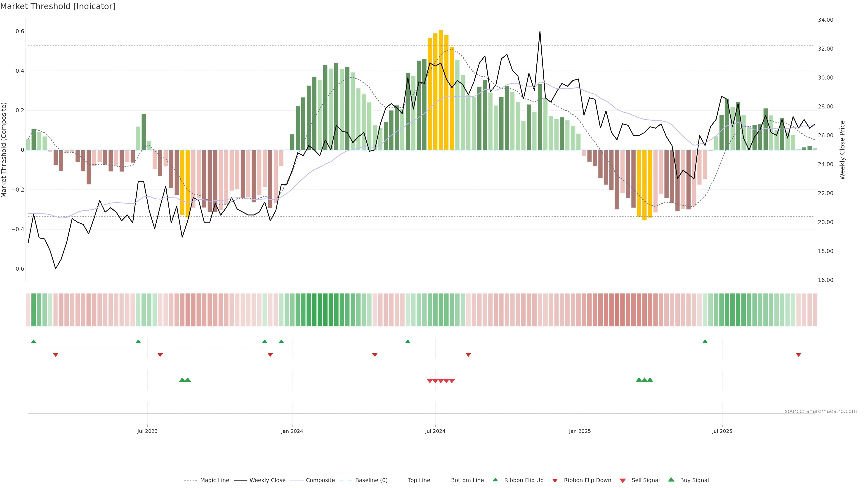
Task: Click the Ribbon Flip Down legend triangle
Action: pyautogui.click(x=555, y=480)
